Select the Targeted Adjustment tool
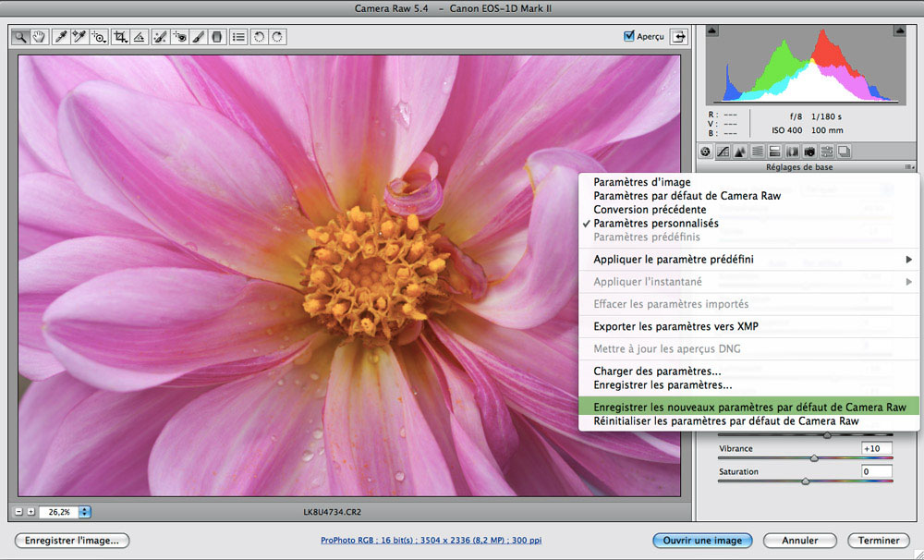924x560 pixels. pyautogui.click(x=99, y=37)
